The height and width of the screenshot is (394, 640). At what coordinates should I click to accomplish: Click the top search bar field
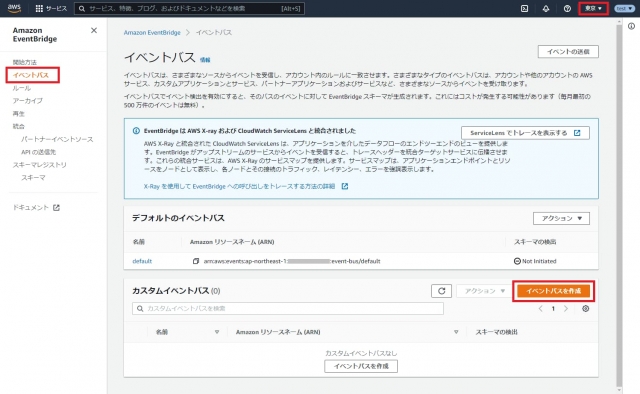(x=189, y=8)
